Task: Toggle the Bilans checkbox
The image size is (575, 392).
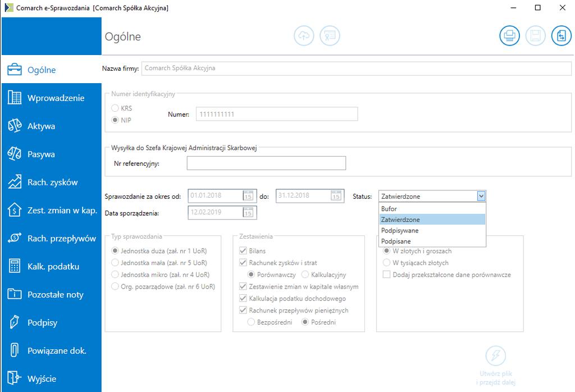Action: pyautogui.click(x=243, y=251)
